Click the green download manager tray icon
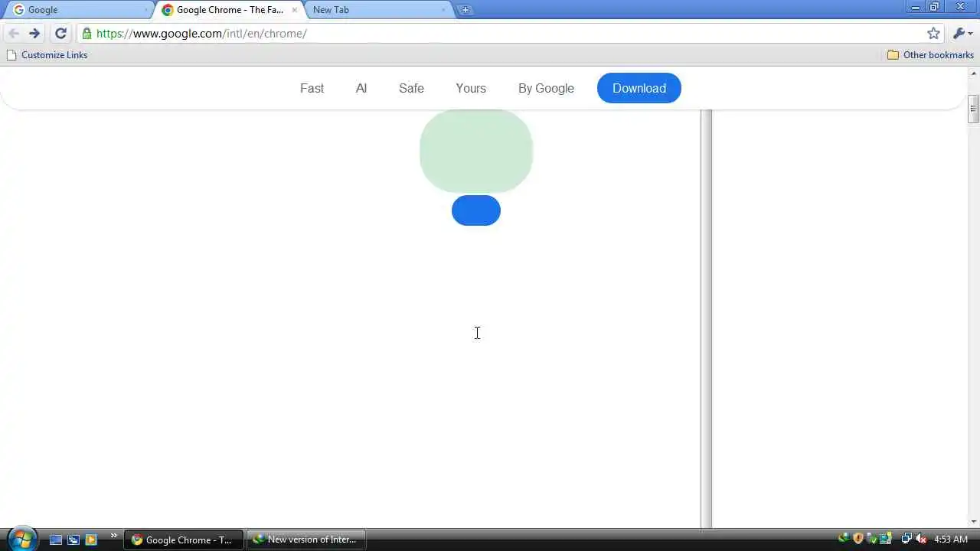 coord(844,539)
